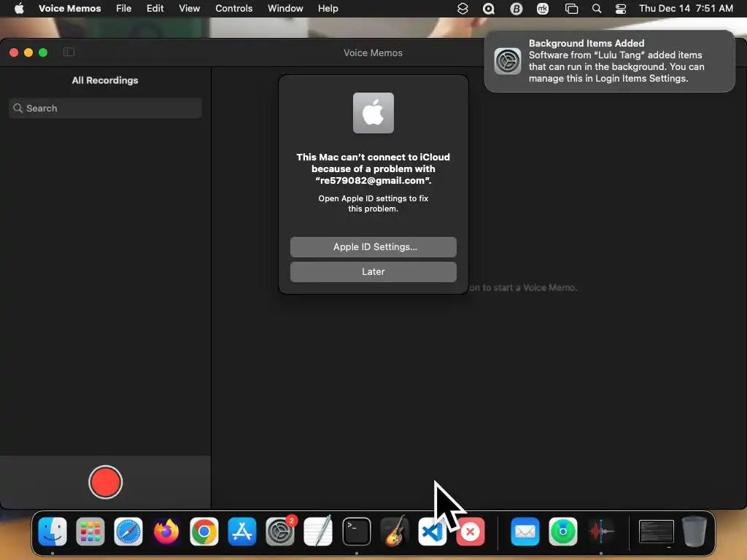Launch Google Chrome from the Dock

[204, 531]
